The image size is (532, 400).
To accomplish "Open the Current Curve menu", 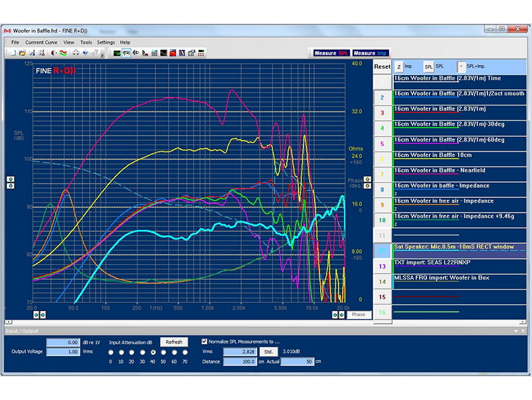I will tap(42, 42).
